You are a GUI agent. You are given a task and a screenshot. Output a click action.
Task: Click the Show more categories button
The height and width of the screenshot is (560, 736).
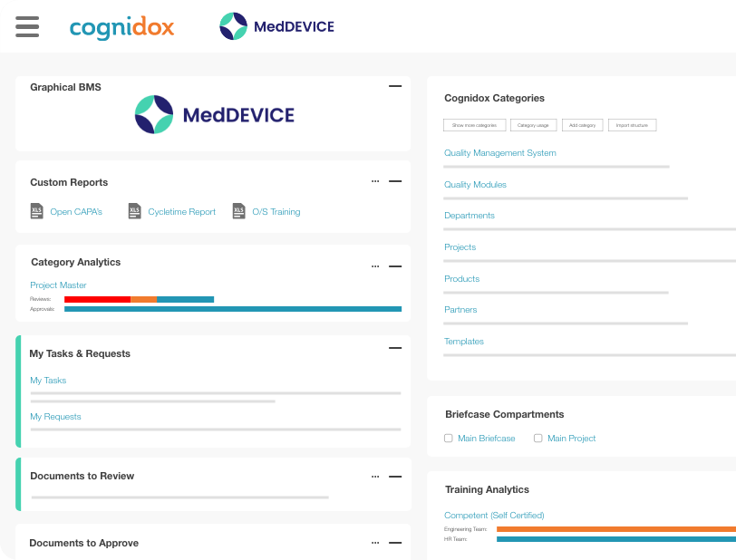tap(474, 124)
